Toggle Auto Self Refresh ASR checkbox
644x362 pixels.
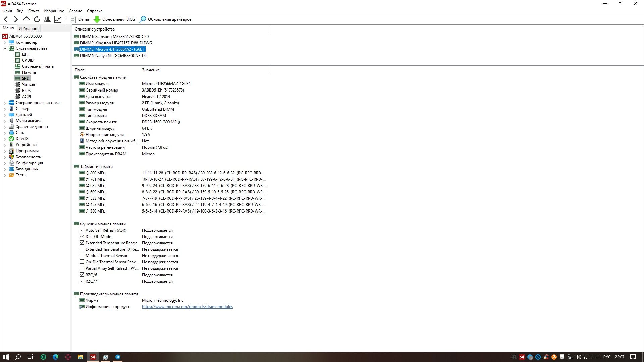pyautogui.click(x=82, y=230)
